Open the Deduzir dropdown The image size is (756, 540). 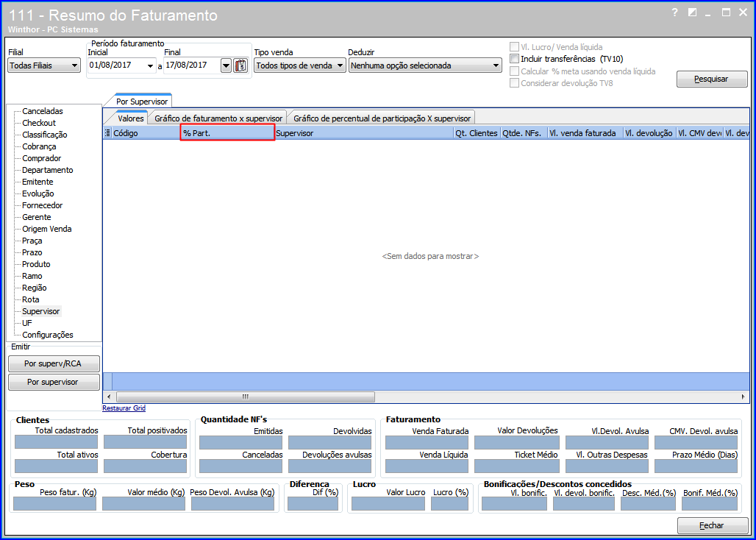tap(425, 65)
